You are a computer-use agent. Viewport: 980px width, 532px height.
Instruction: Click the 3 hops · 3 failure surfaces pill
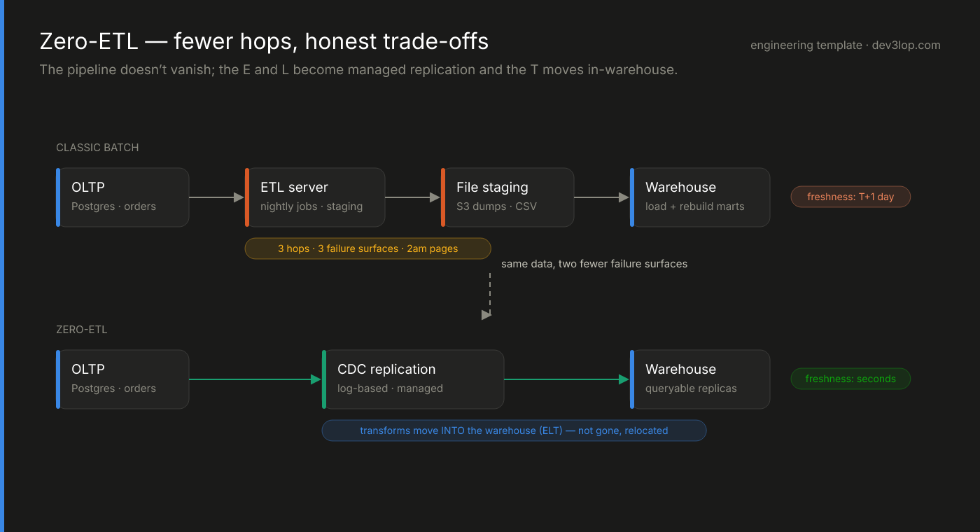pos(367,248)
